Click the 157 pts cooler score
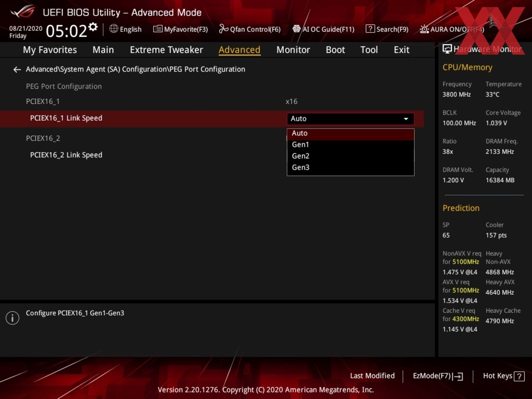Screen dimensions: 532x399 tap(496, 235)
